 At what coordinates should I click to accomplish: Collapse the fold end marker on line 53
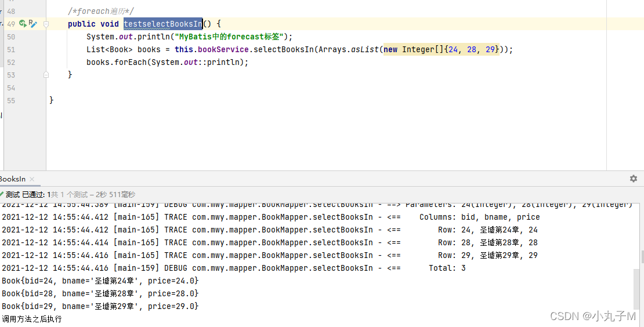pyautogui.click(x=46, y=75)
